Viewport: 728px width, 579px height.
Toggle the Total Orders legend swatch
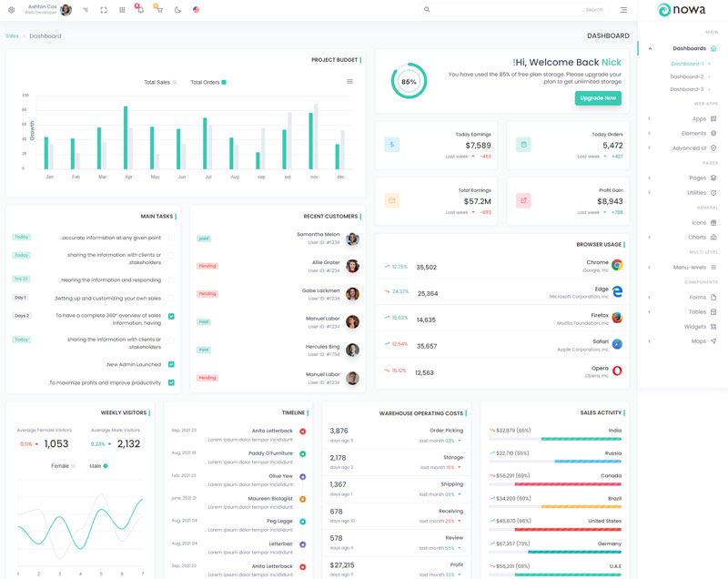tap(223, 82)
